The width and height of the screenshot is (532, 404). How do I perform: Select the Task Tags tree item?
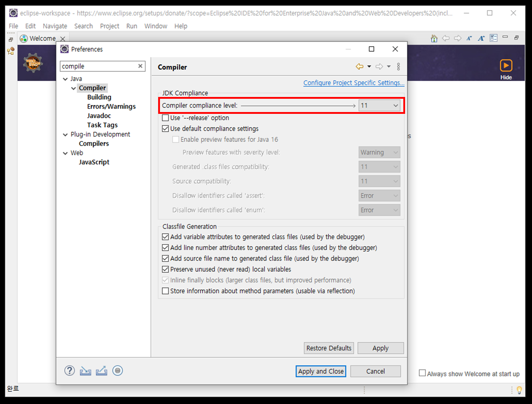click(102, 125)
